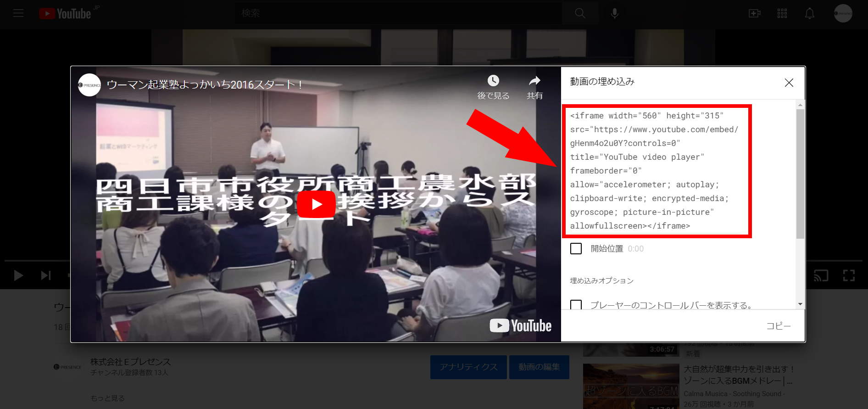Skip to next video in player
The height and width of the screenshot is (409, 868).
click(46, 275)
